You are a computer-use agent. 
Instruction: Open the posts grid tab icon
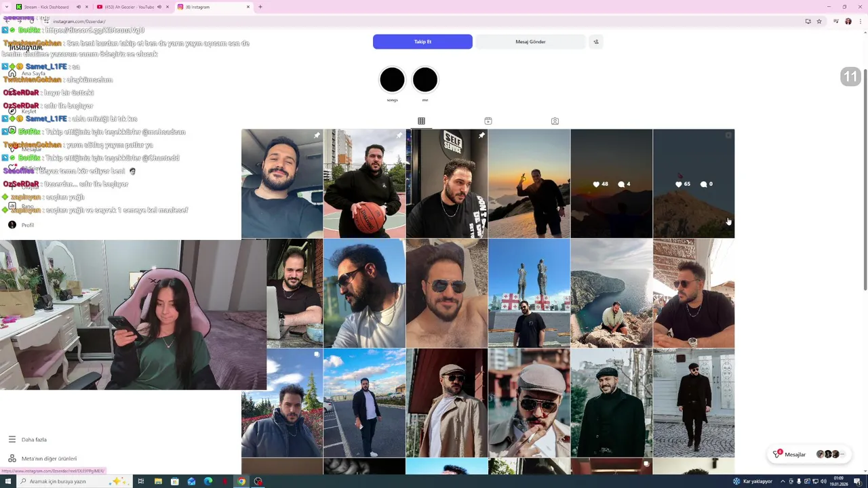point(421,121)
